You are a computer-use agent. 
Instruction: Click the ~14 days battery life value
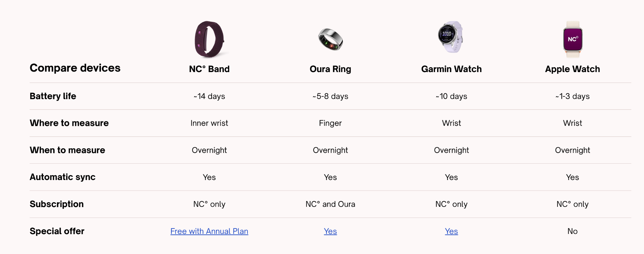(209, 96)
